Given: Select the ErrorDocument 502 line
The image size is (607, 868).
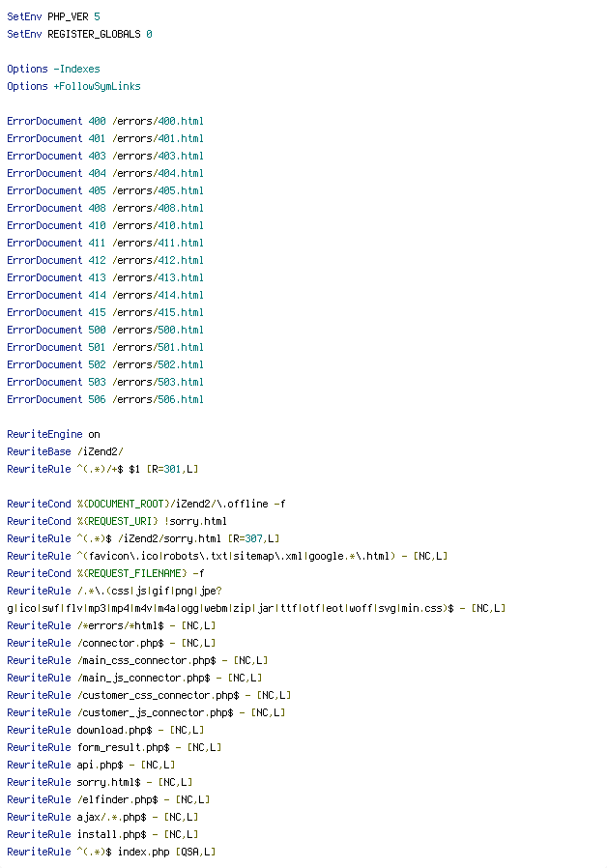Looking at the screenshot, I should coord(105,364).
